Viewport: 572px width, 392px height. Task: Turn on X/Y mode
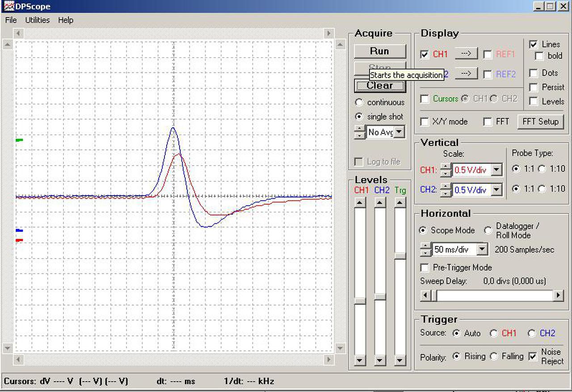click(x=425, y=121)
